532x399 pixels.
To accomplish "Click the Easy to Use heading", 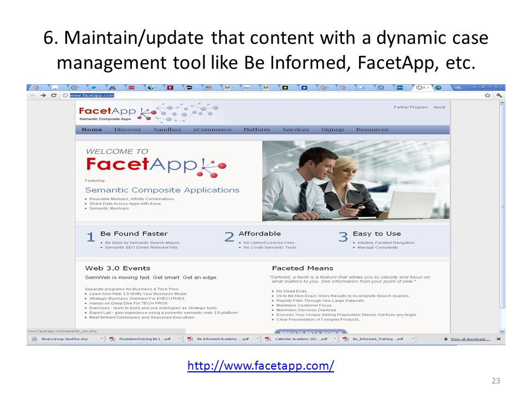I will tap(377, 233).
